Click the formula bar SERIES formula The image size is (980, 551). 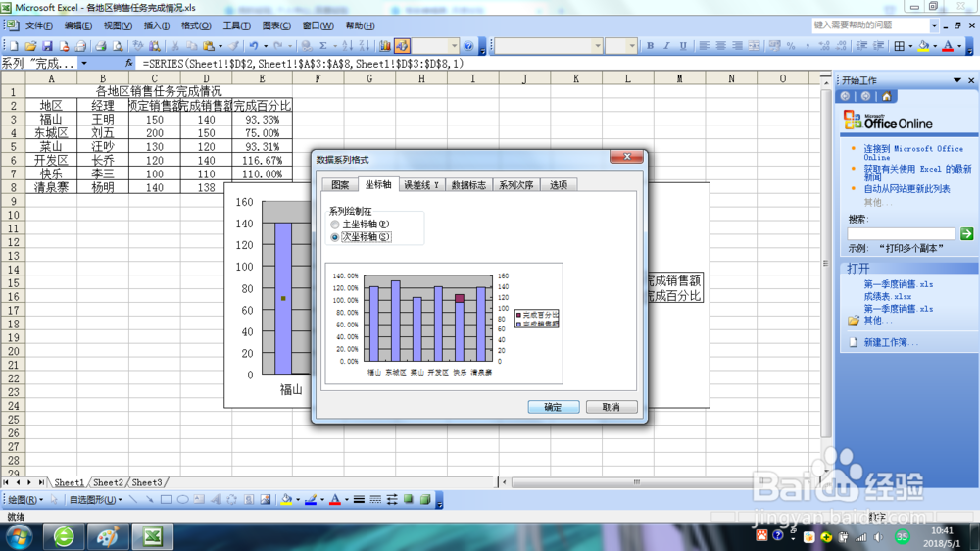pyautogui.click(x=303, y=63)
